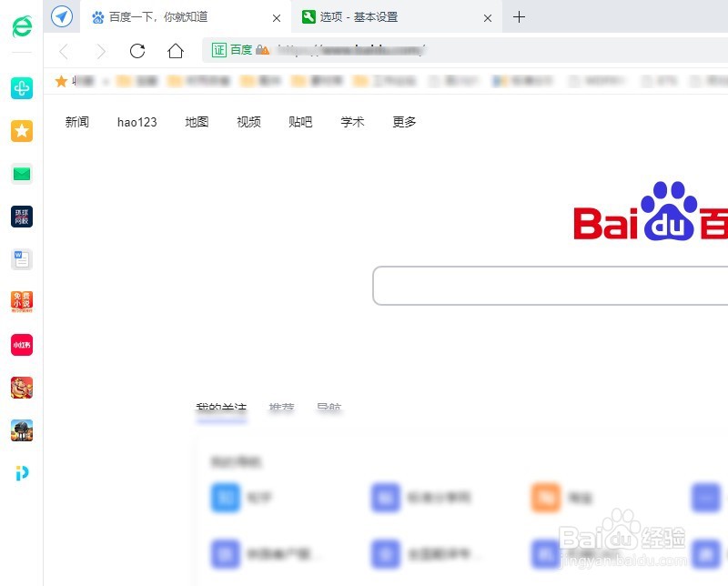This screenshot has height=586, width=728.
Task: Open the 小红书 sidebar icon
Action: coord(22,345)
